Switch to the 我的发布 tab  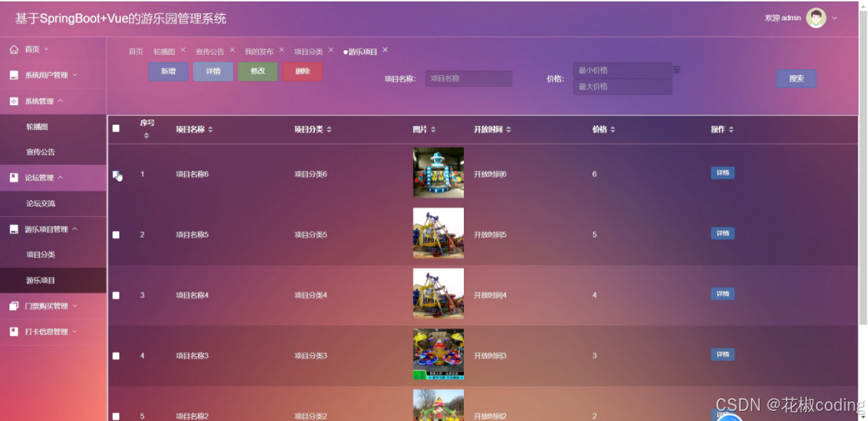[x=259, y=52]
